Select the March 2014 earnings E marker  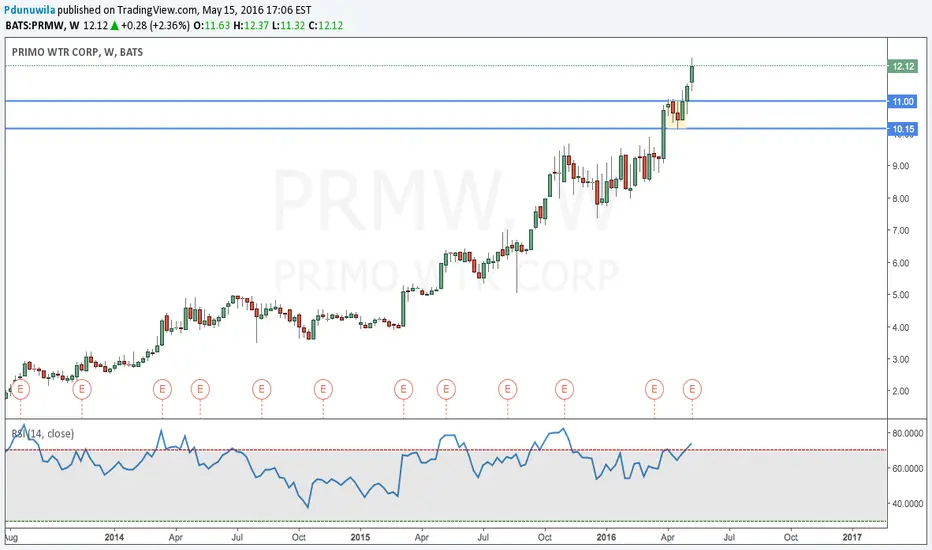162,389
